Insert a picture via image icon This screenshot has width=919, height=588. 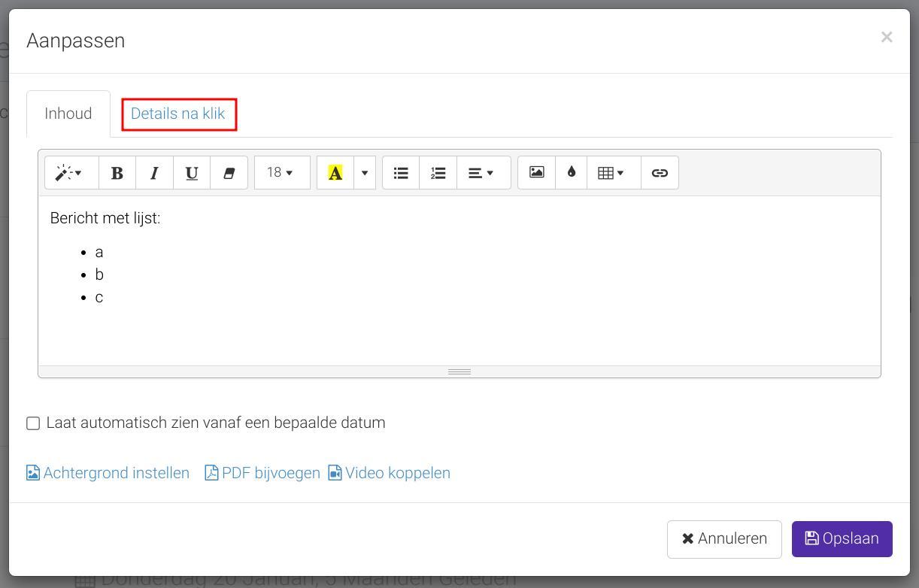coord(537,173)
